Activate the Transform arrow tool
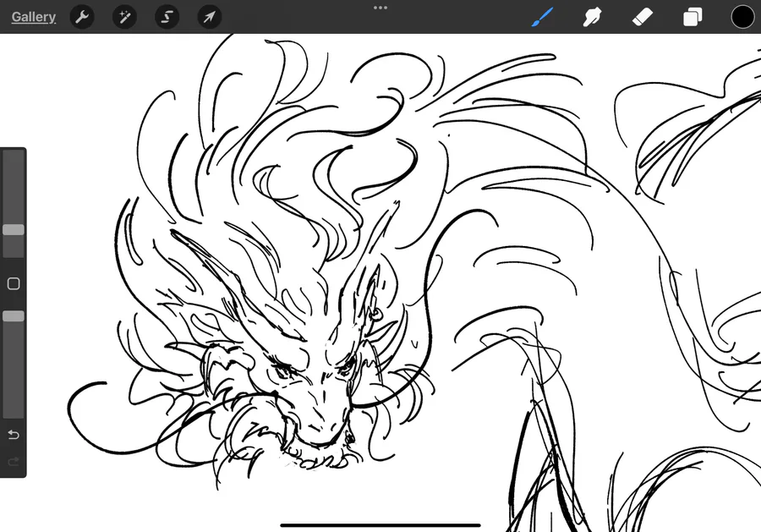 click(x=210, y=17)
